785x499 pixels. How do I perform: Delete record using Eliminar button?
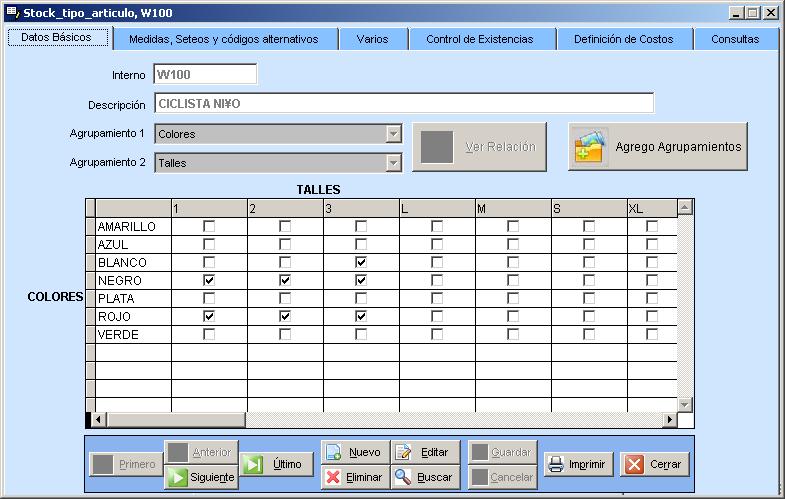(354, 477)
